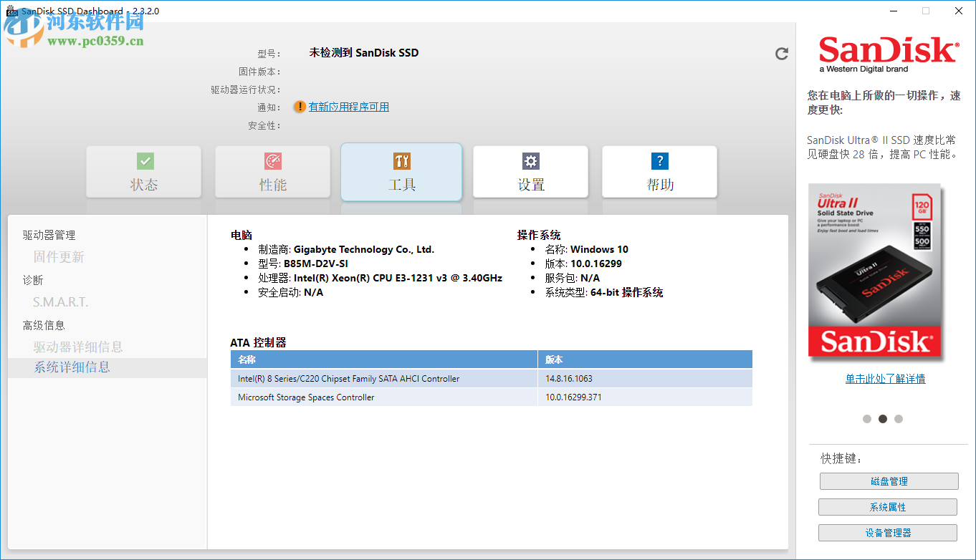Expand the 诊断 section
This screenshot has width=976, height=560.
pyautogui.click(x=32, y=279)
